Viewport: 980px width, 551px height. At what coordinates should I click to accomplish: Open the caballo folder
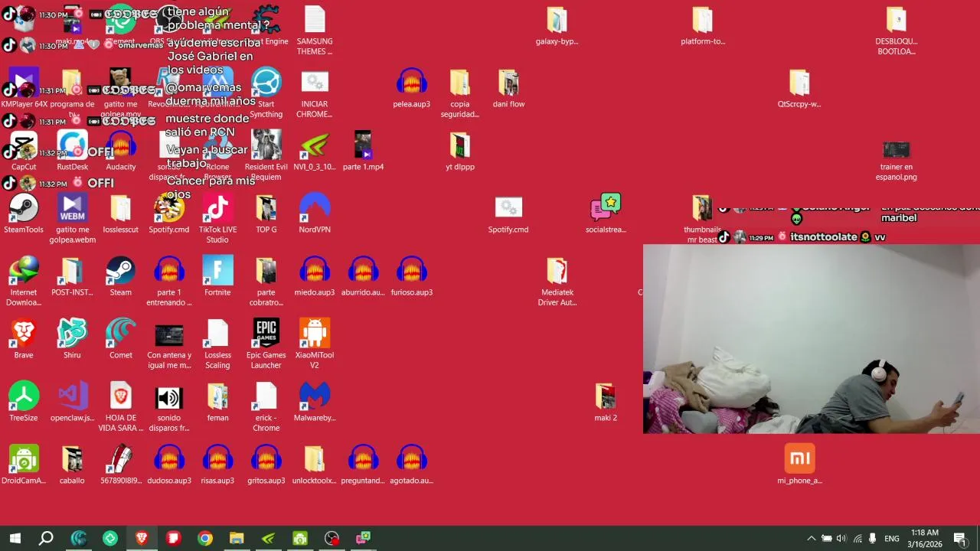[x=72, y=465]
